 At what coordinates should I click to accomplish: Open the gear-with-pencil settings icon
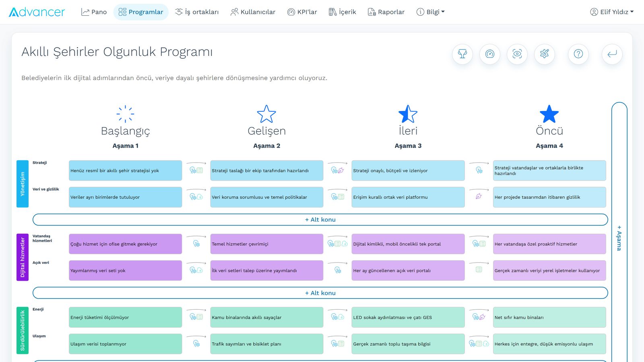pyautogui.click(x=545, y=54)
